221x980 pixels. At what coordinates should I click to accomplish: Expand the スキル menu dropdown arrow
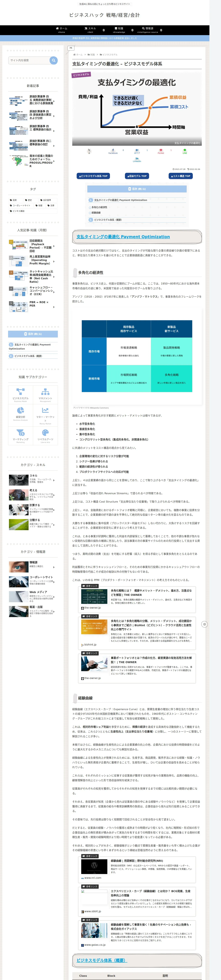pyautogui.click(x=104, y=30)
